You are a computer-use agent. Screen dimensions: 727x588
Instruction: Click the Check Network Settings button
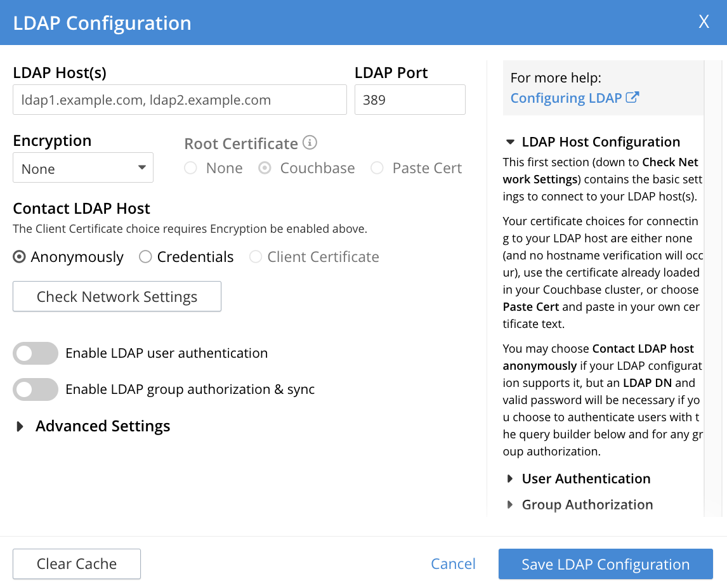pyautogui.click(x=117, y=296)
